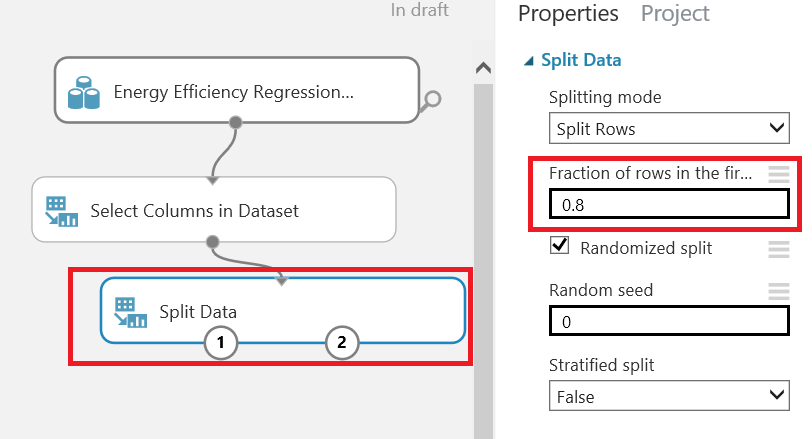Open the Stratified split dropdown
812x439 pixels.
pyautogui.click(x=669, y=397)
